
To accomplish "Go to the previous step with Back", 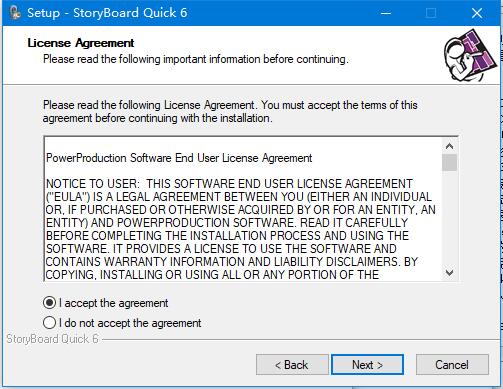I will 292,365.
